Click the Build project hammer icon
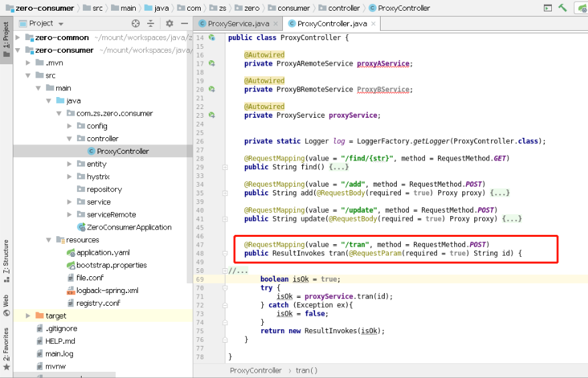 [x=563, y=7]
